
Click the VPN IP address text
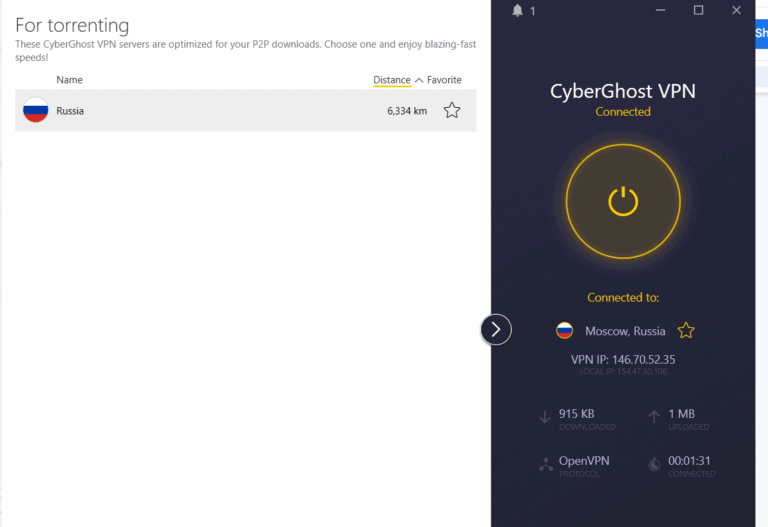pyautogui.click(x=622, y=359)
